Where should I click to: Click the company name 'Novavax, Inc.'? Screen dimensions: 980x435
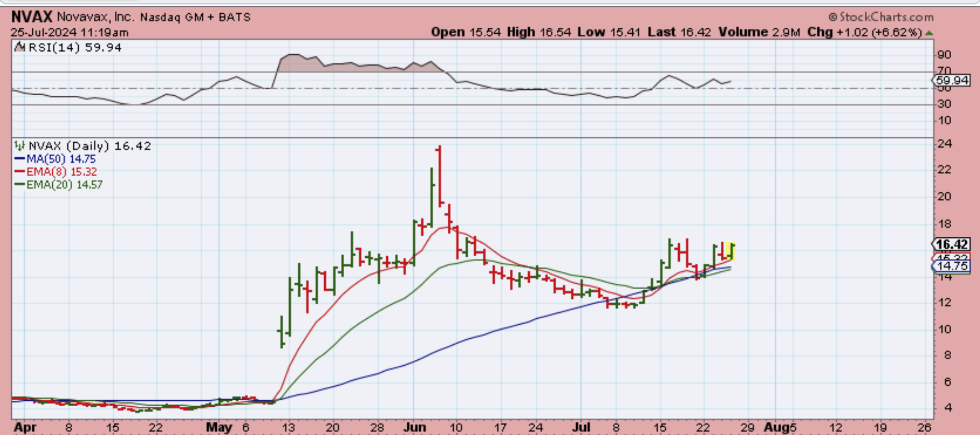[x=95, y=17]
